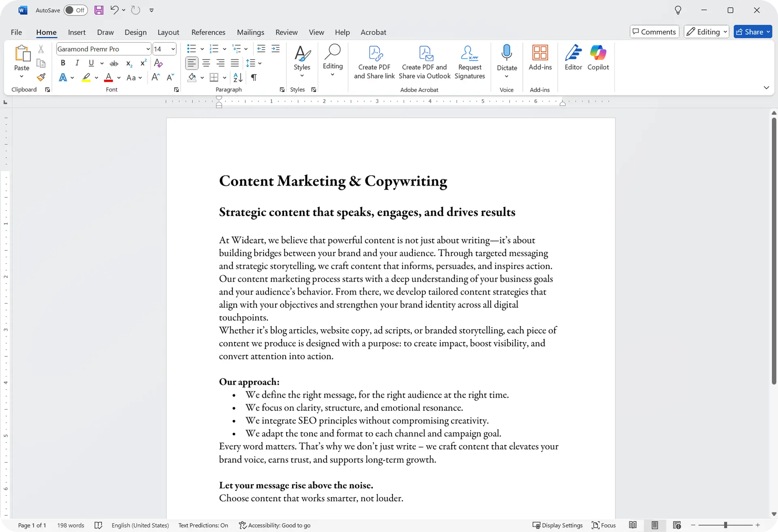Switch to the Acrobat tab
Screen dimensions: 778x532
tap(373, 32)
